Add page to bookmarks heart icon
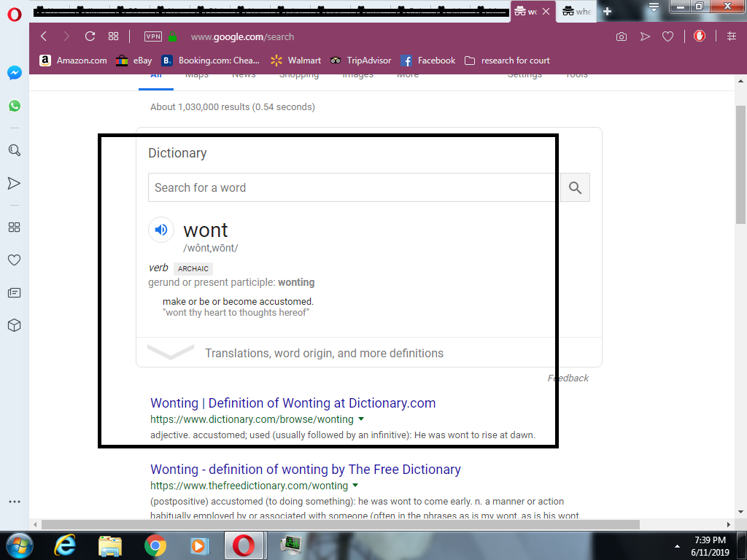This screenshot has width=747, height=560. (668, 36)
